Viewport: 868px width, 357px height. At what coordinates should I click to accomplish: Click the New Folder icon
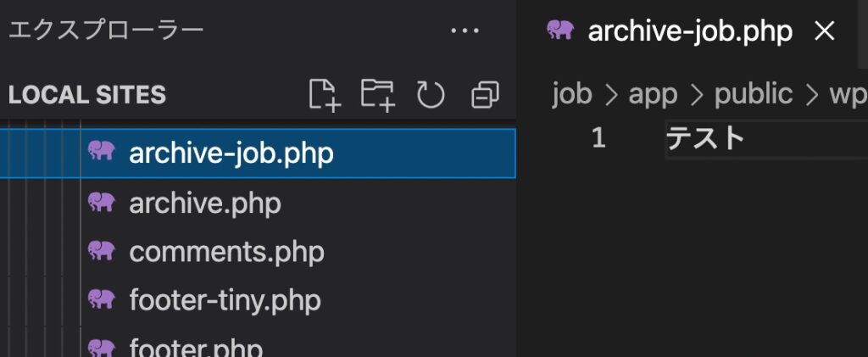point(377,95)
